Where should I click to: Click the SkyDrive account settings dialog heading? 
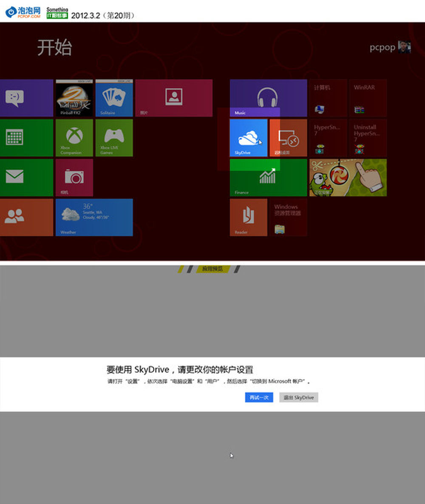coord(180,370)
